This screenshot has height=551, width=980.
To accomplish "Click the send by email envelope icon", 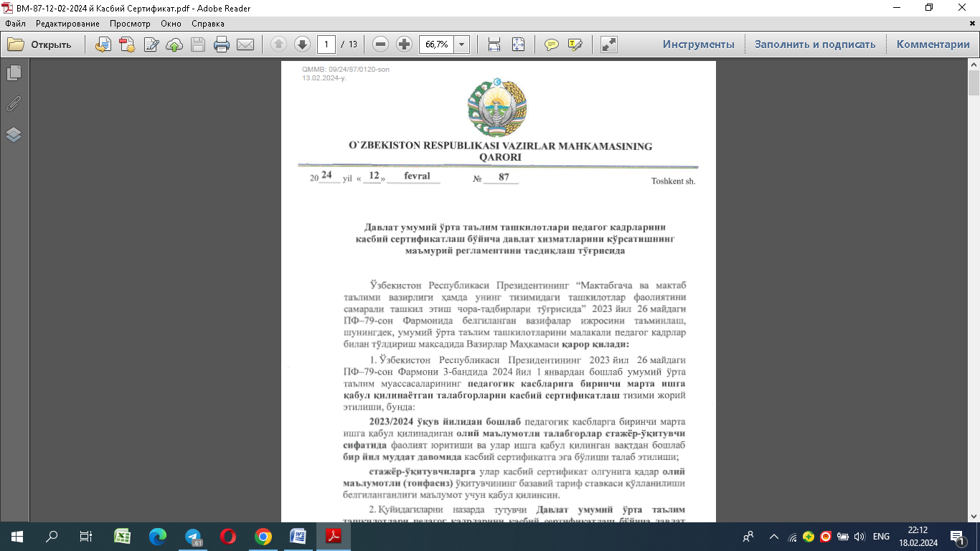I will (x=245, y=44).
